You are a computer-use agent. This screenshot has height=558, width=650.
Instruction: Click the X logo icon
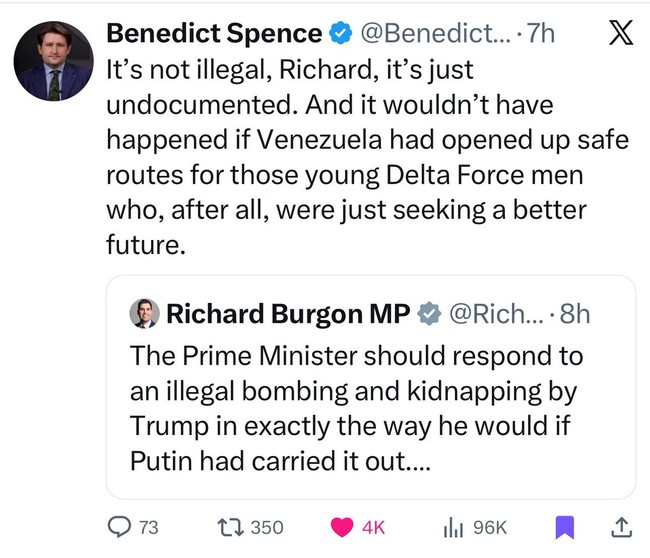point(620,34)
